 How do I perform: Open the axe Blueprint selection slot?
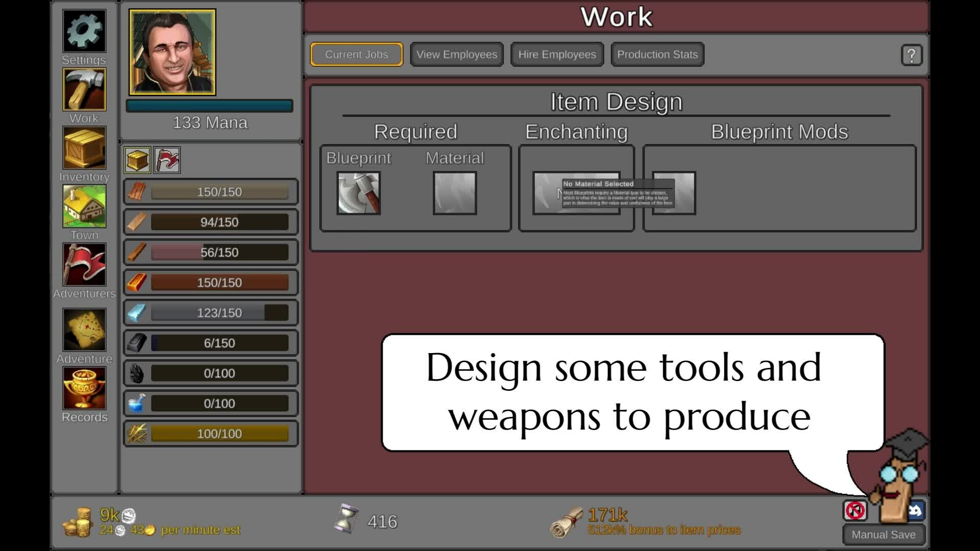click(x=358, y=193)
